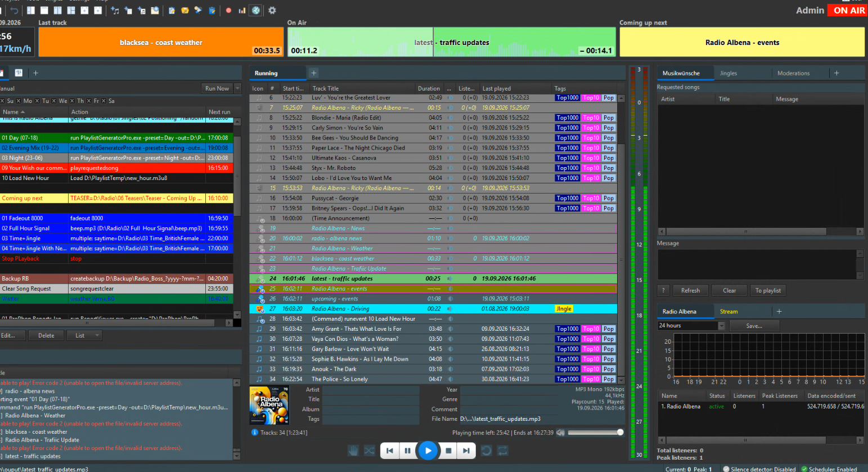Image resolution: width=868 pixels, height=472 pixels.
Task: Click the Refresh requests button
Action: coord(690,290)
